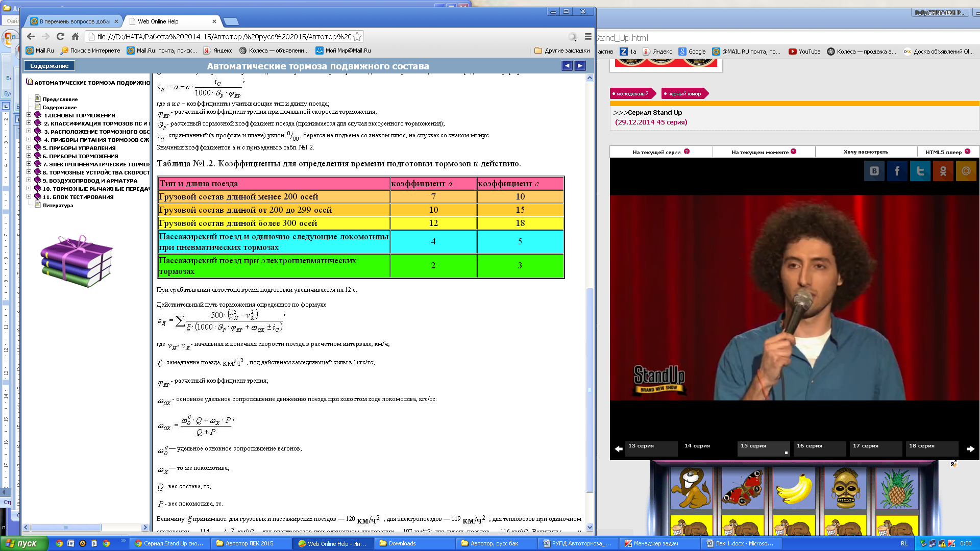
Task: Go to next help topic arrow
Action: [x=580, y=66]
